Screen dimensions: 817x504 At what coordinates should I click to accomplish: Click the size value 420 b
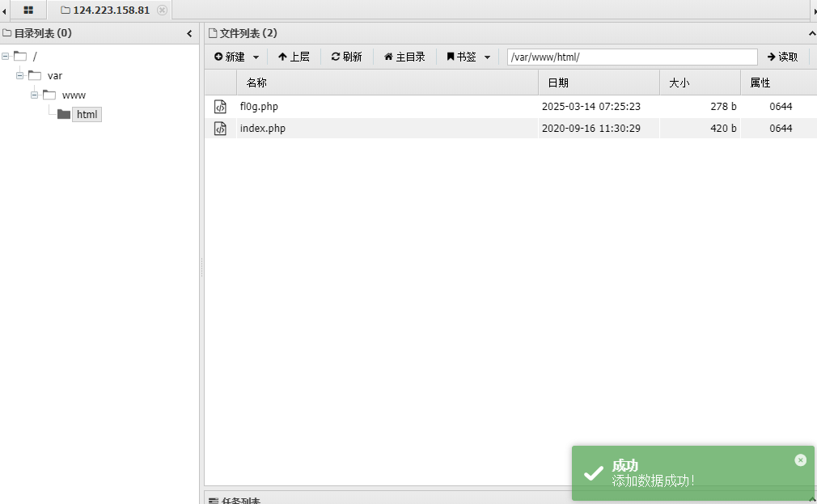click(723, 128)
